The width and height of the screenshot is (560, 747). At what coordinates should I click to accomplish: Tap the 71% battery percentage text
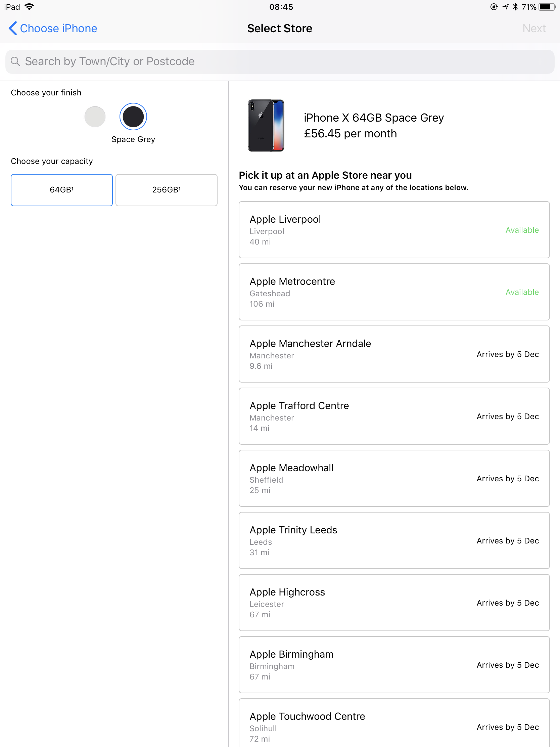529,7
